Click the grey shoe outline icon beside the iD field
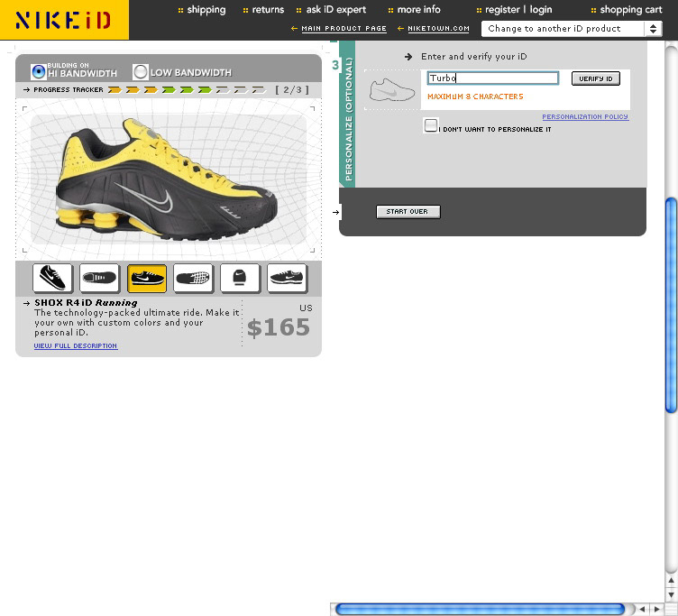 pos(392,90)
